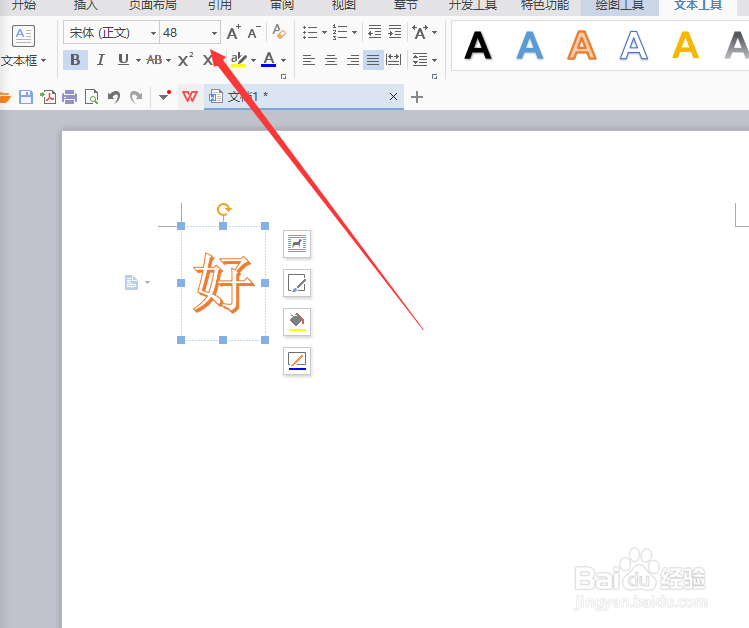Open line spacing options
The height and width of the screenshot is (628, 749).
(x=420, y=60)
